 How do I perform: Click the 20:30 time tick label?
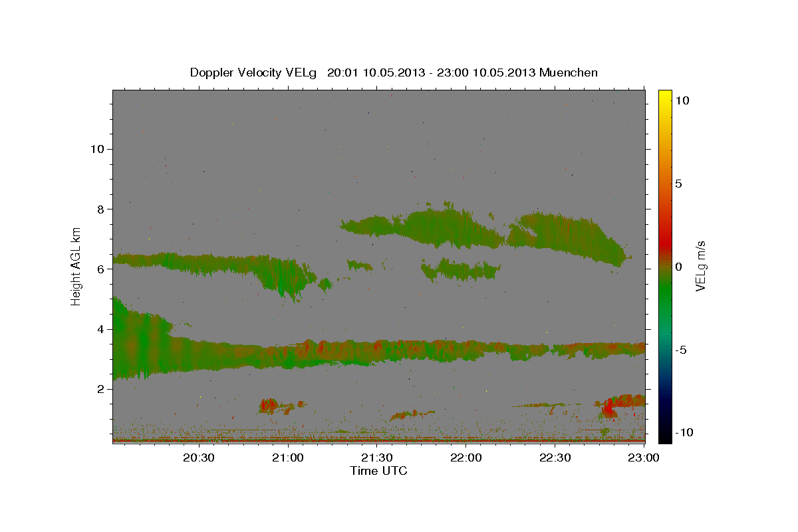click(x=199, y=458)
